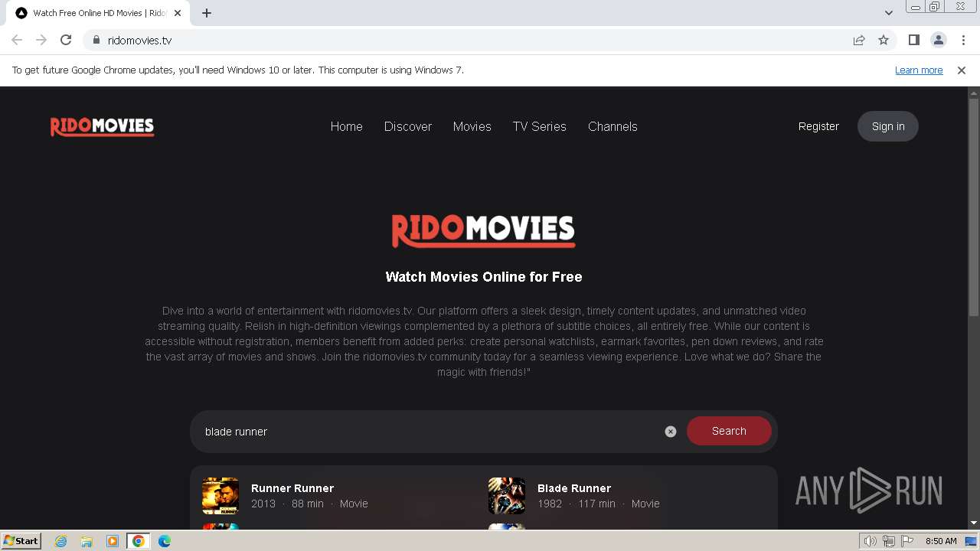The height and width of the screenshot is (551, 980).
Task: Open Chrome side panel
Action: coord(914,40)
